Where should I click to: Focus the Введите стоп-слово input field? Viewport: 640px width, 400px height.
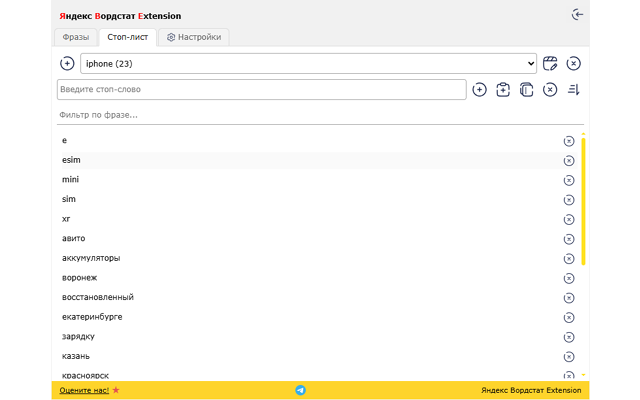[x=262, y=89]
